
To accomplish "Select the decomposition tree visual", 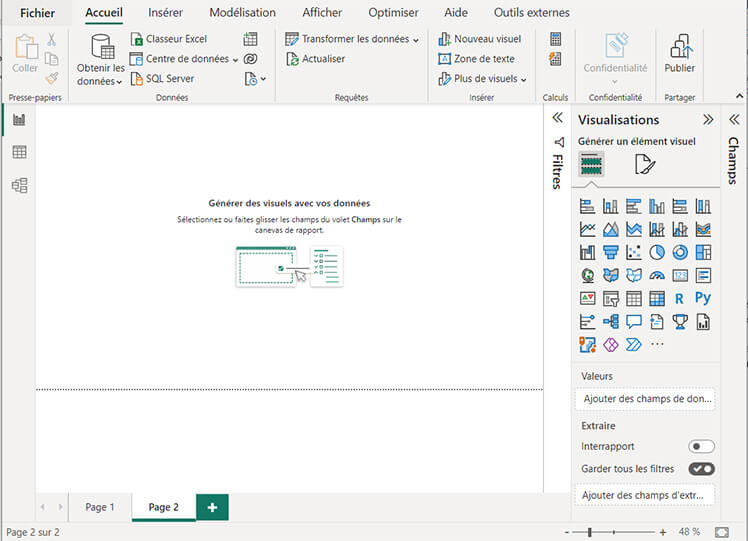I will click(611, 322).
